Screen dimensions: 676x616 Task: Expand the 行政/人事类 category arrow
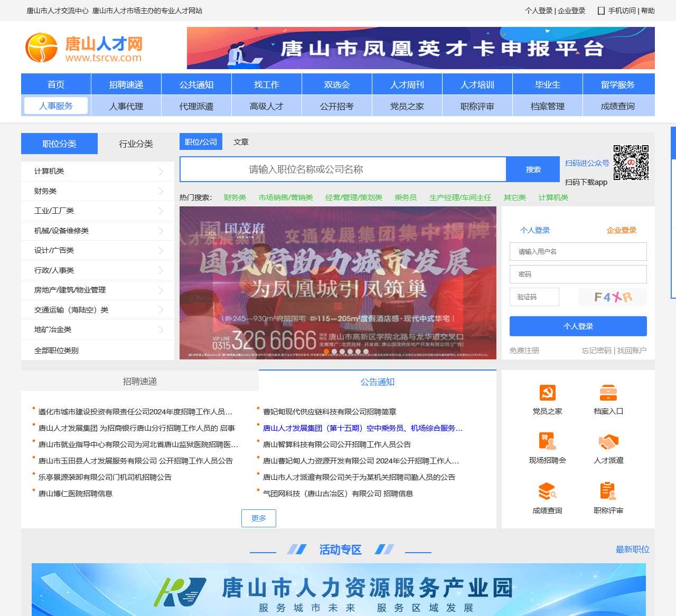pos(161,270)
